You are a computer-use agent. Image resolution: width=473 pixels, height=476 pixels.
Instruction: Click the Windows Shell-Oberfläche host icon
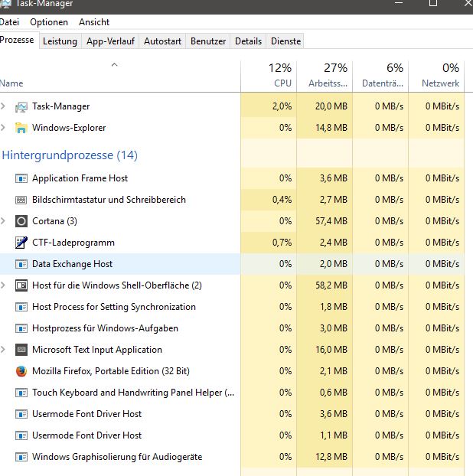[21, 285]
